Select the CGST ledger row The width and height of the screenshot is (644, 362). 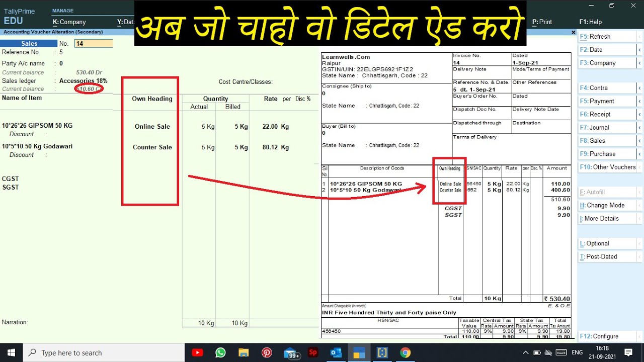pyautogui.click(x=11, y=179)
